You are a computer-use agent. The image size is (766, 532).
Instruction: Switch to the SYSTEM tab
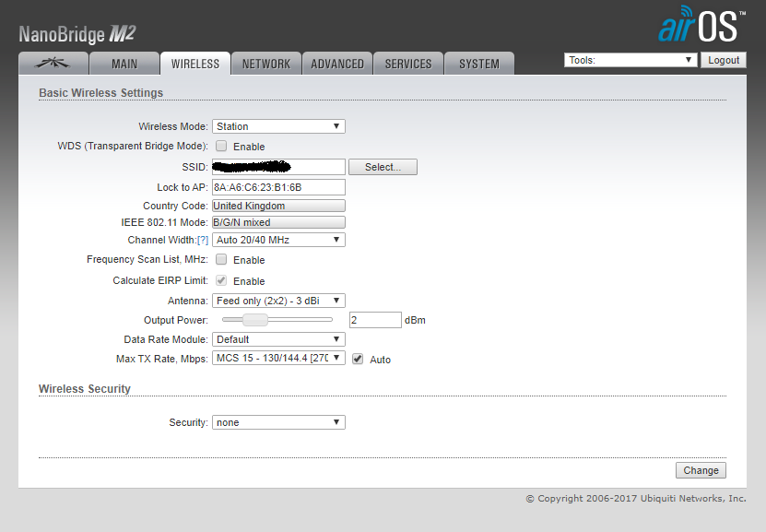(x=479, y=64)
